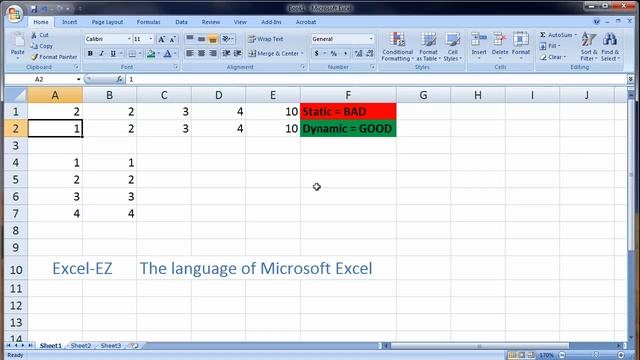Switch to Normal view in status bar
This screenshot has height=360, width=640.
click(x=512, y=355)
